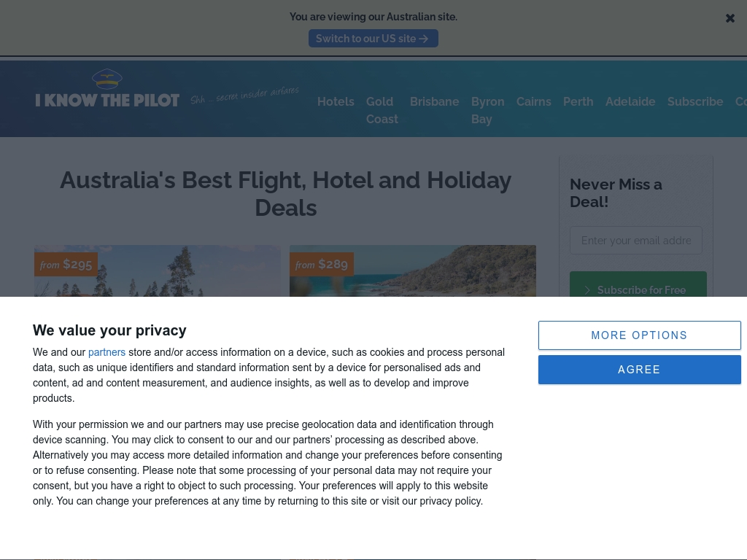Screen dimensions: 747x560
Task: Click More Options in privacy dialog
Action: tap(639, 335)
